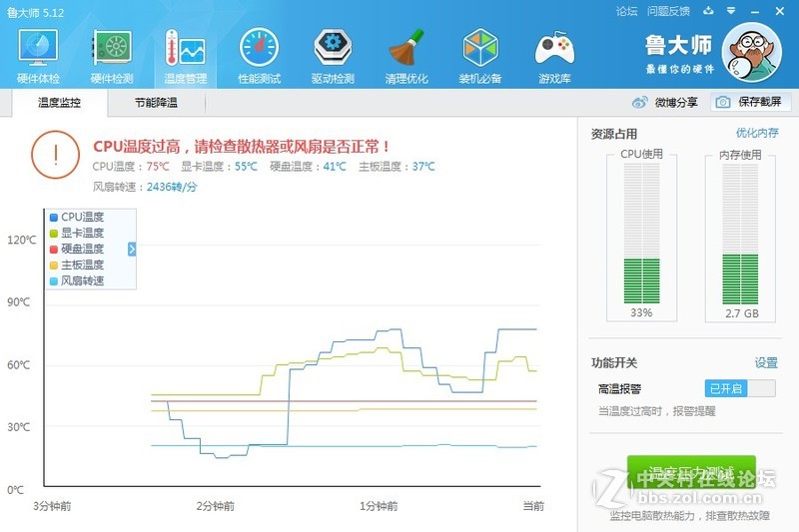The image size is (799, 532).
Task: Switch to the 节能降温 tab
Action: coord(157,103)
